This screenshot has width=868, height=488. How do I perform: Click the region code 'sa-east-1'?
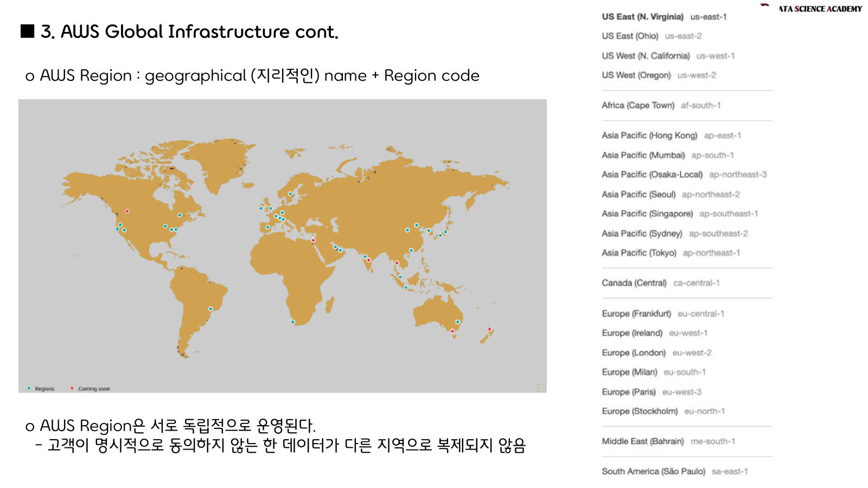[x=730, y=472]
